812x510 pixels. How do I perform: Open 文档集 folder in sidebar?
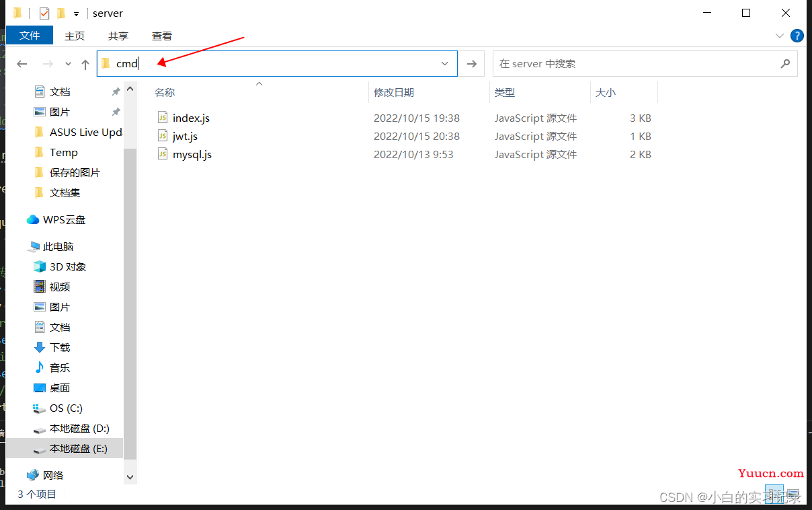tap(65, 192)
